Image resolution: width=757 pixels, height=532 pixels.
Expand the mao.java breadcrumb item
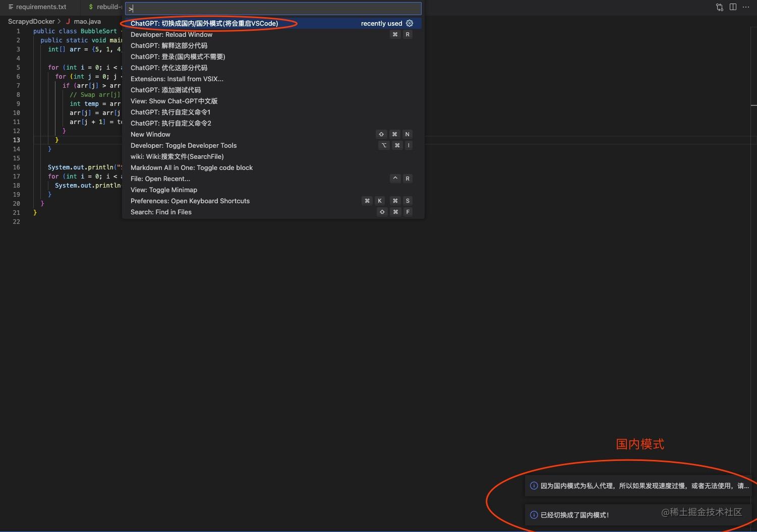[87, 22]
